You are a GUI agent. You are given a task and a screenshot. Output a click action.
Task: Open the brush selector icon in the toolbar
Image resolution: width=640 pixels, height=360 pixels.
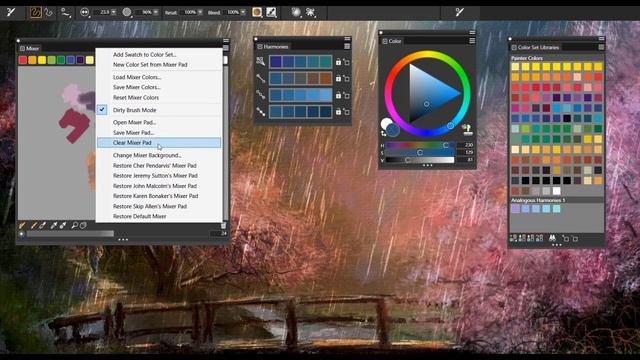click(11, 12)
